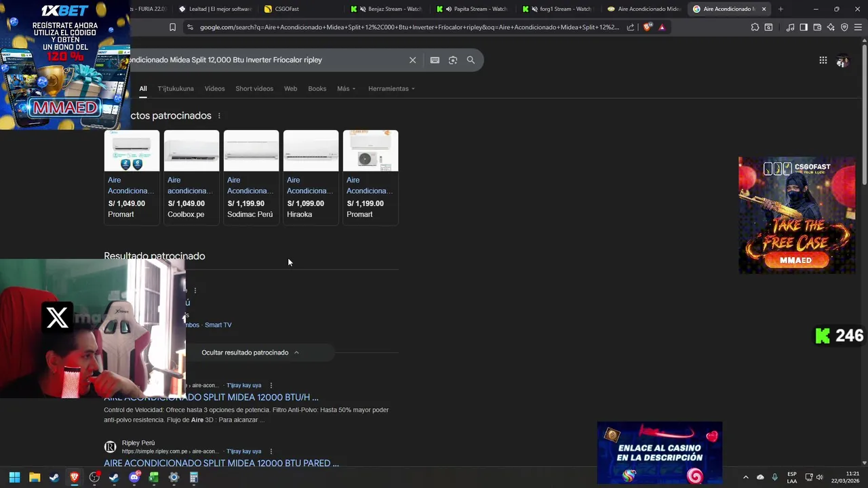The height and width of the screenshot is (488, 868).
Task: Switch to the Benjaz Stream browser tab
Action: [x=387, y=9]
